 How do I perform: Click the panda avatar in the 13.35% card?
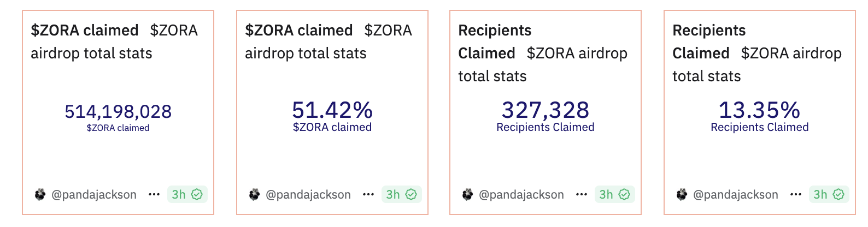tap(682, 195)
